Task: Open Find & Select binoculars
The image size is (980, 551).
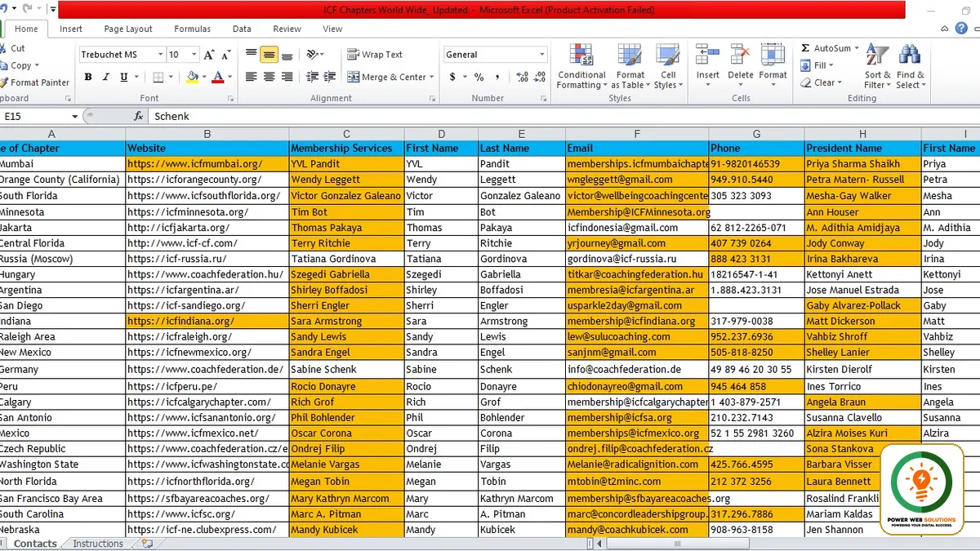Action: pos(910,66)
